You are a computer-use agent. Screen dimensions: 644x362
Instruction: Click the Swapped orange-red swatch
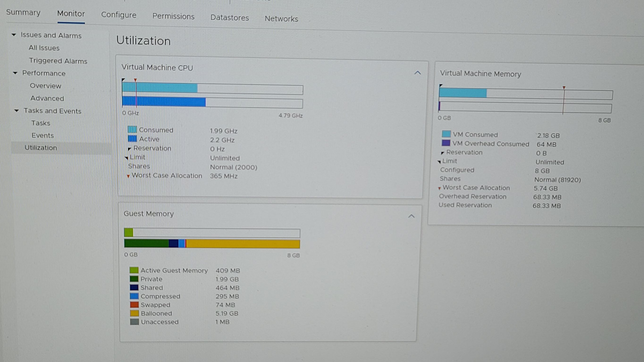click(134, 304)
